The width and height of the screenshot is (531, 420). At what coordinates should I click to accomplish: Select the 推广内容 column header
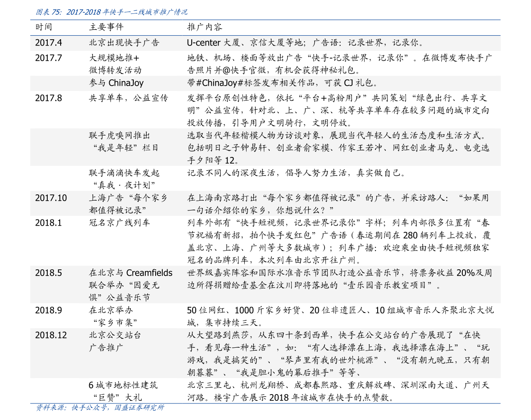tap(204, 27)
